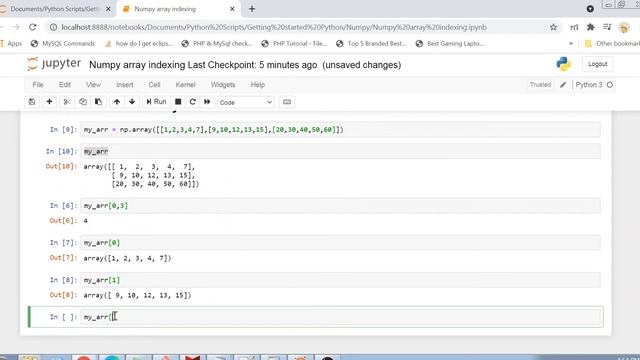Viewport: 640px width, 360px height.
Task: Move selected cell up arrow
Action: 117,102
